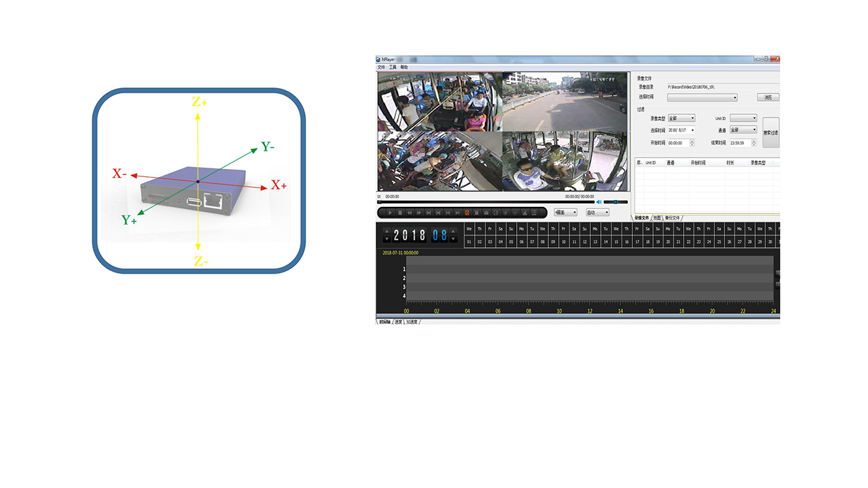Click the 搜索过滤 search filter button
The image size is (868, 488).
tap(771, 132)
